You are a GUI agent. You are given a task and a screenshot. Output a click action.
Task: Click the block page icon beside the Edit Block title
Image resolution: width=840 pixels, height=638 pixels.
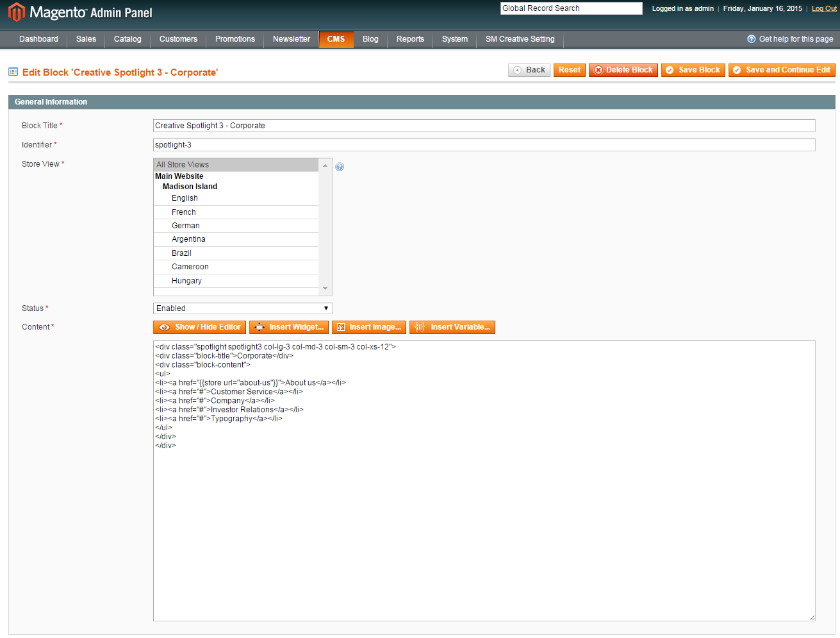tap(13, 72)
